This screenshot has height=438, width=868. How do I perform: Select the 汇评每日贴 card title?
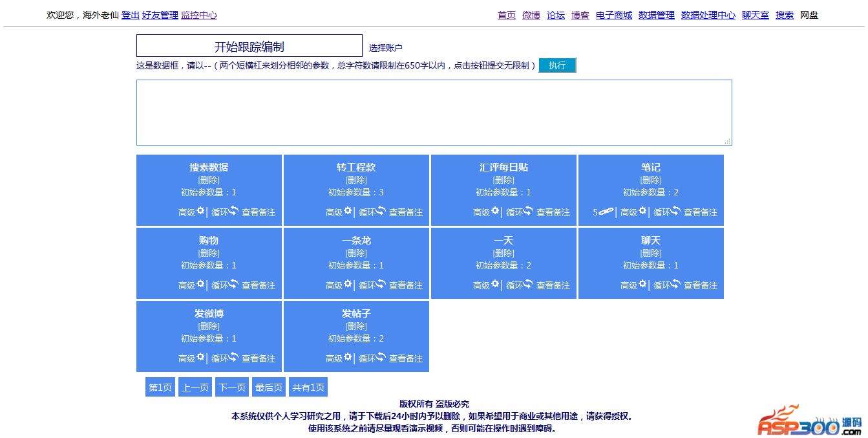503,167
